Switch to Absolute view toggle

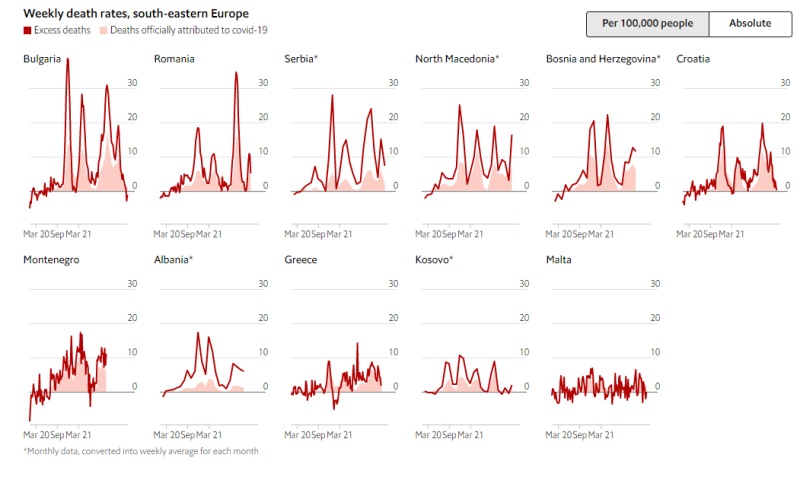tap(749, 23)
